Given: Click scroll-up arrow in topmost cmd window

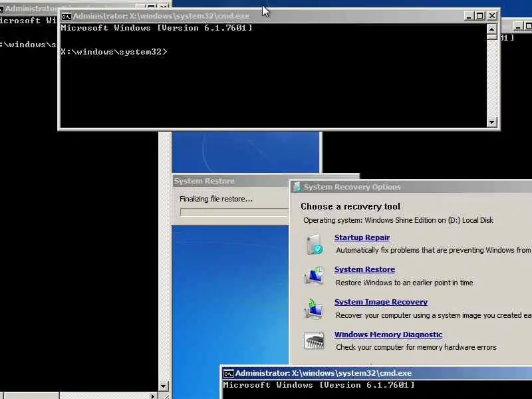Looking at the screenshot, I should pos(491,29).
